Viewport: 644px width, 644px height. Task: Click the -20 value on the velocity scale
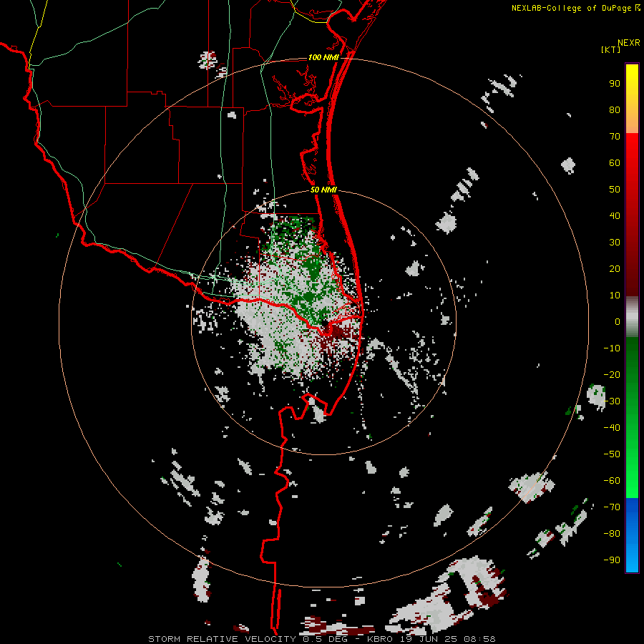click(x=612, y=374)
